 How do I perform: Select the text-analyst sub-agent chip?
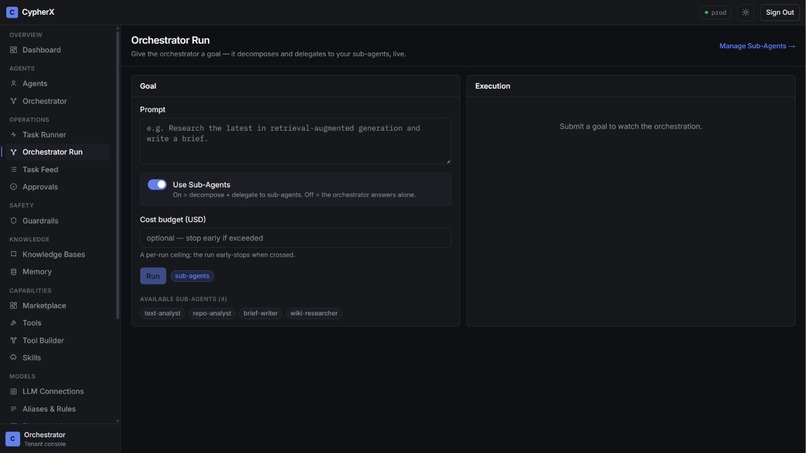pyautogui.click(x=162, y=313)
